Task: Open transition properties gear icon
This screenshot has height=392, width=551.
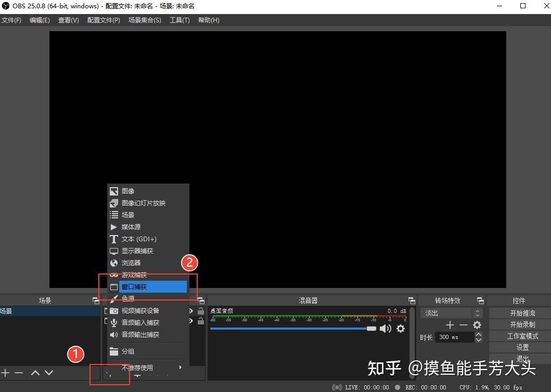Action: coord(477,325)
